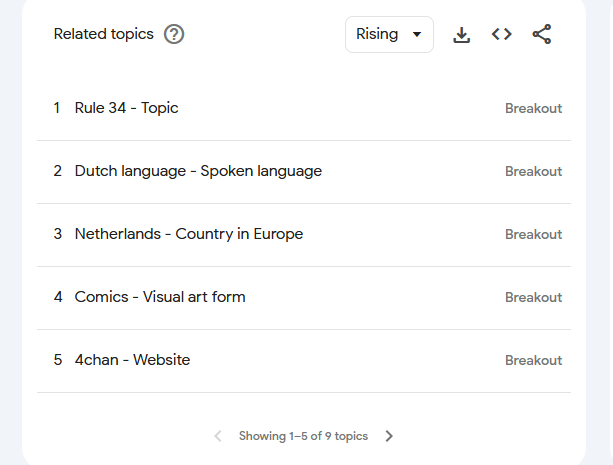
Task: Click Breakout label for Netherlands row
Action: pos(533,235)
